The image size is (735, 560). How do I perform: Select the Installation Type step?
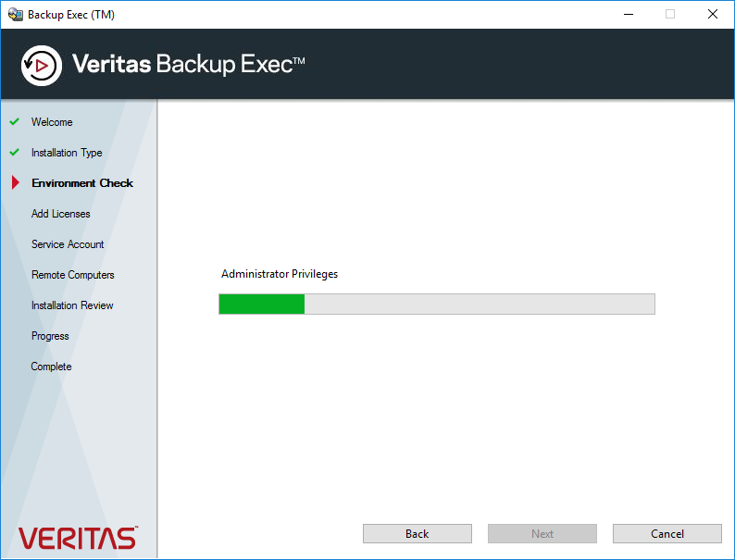tap(67, 153)
